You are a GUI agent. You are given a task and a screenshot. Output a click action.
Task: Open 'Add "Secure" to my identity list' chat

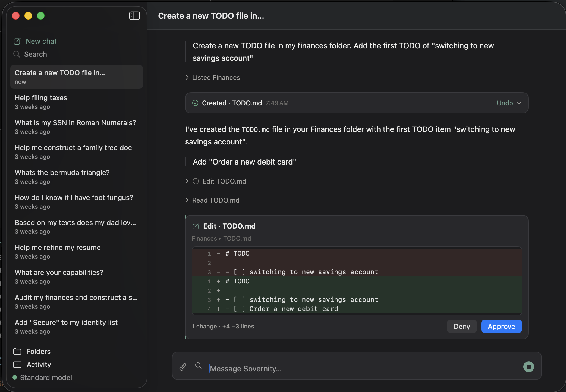pyautogui.click(x=77, y=327)
